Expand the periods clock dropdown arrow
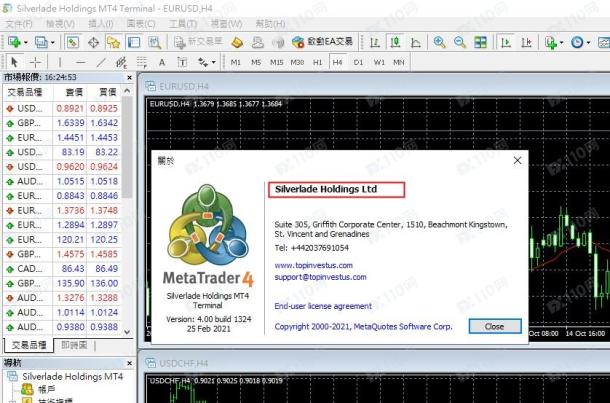 tap(588, 42)
